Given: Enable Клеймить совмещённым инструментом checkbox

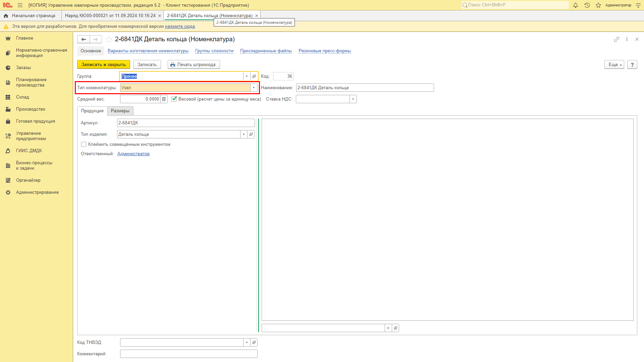Looking at the screenshot, I should pos(84,144).
